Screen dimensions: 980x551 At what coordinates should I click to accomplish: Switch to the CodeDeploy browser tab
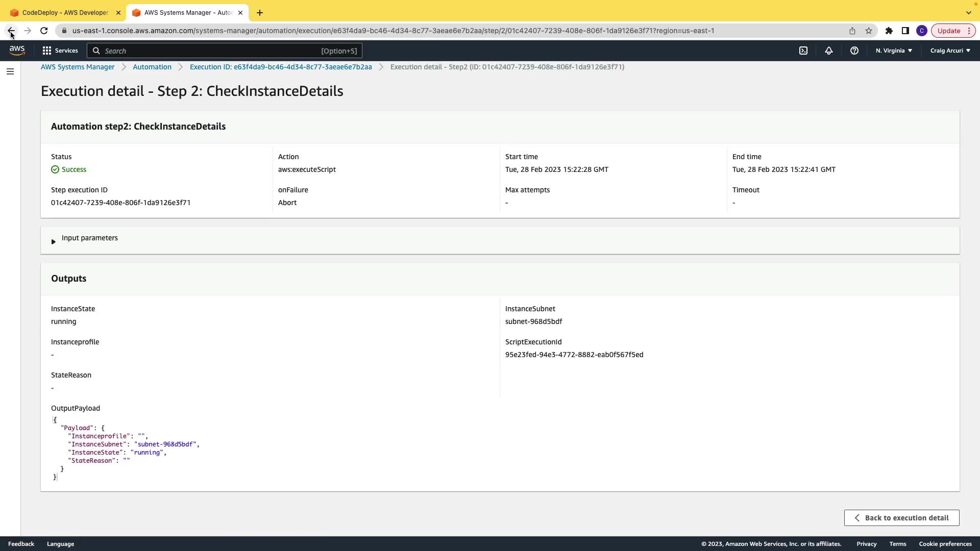pos(65,13)
